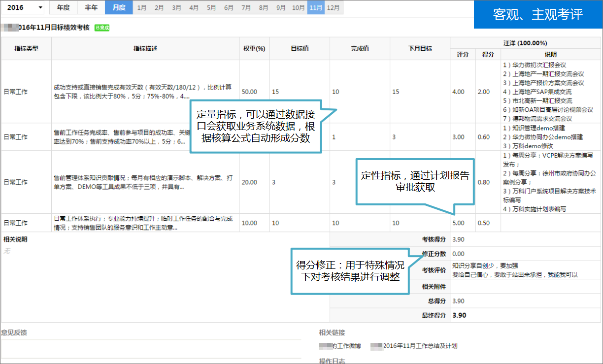The image size is (603, 364).
Task: Switch to the 12月 month tab
Action: (334, 7)
